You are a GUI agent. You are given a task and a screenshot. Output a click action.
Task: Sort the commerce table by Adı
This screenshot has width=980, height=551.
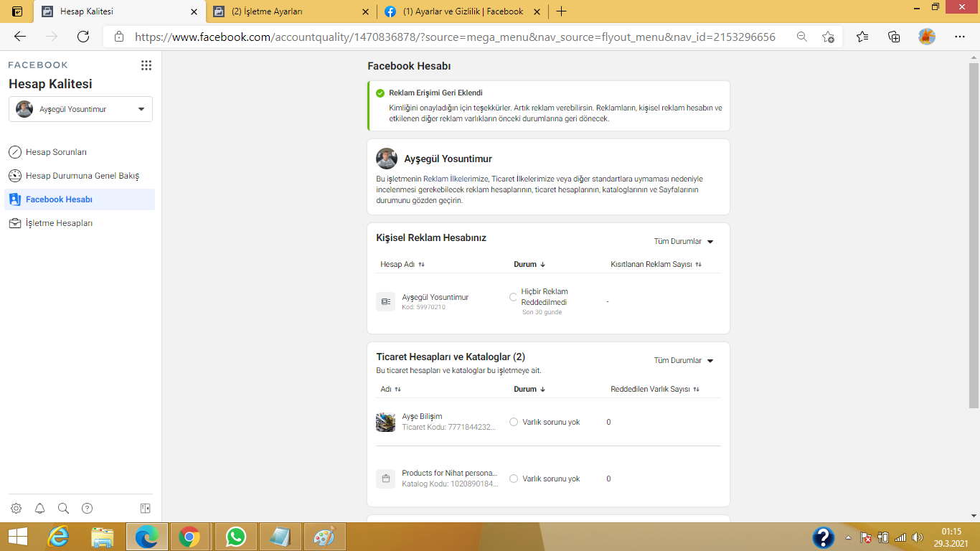point(391,390)
